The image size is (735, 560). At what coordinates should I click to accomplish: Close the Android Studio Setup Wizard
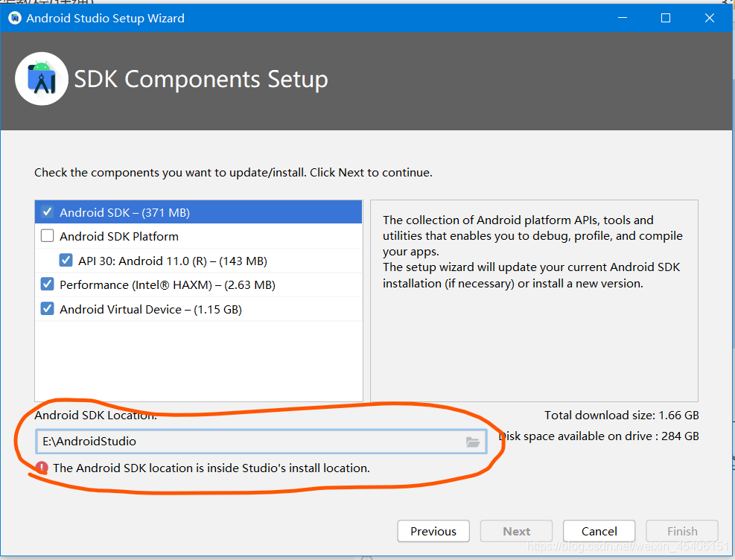(x=710, y=18)
